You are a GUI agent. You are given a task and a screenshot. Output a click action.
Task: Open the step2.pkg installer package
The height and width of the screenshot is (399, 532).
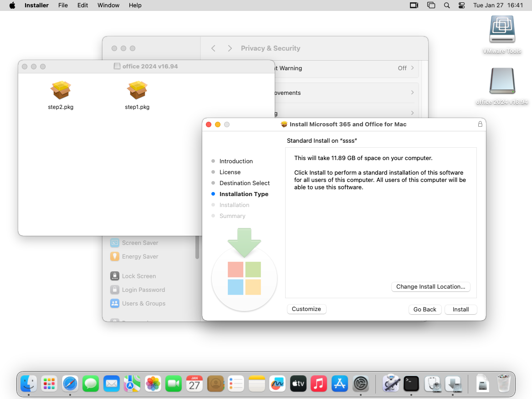(x=61, y=91)
